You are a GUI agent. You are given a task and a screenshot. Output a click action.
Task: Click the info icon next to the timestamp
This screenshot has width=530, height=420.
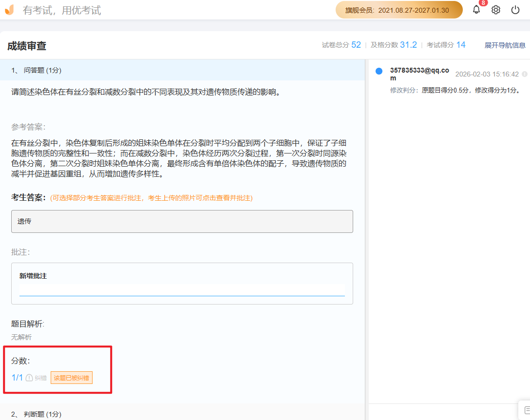pos(525,74)
